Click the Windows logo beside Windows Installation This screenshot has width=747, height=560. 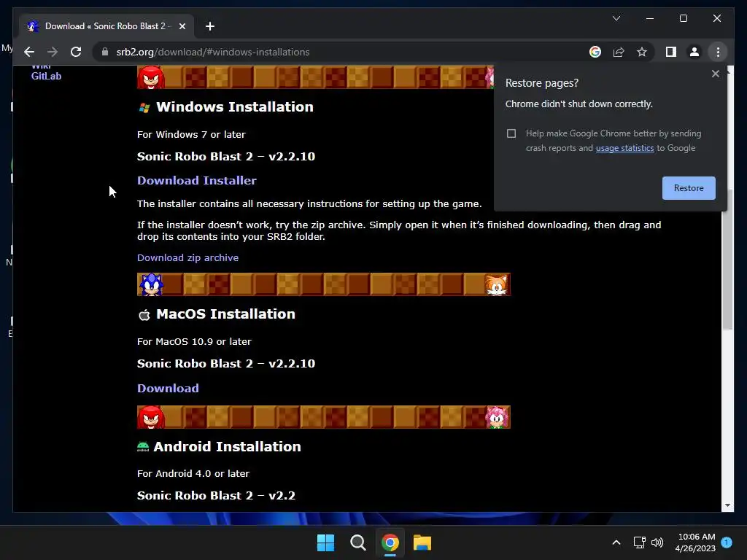[x=144, y=108]
